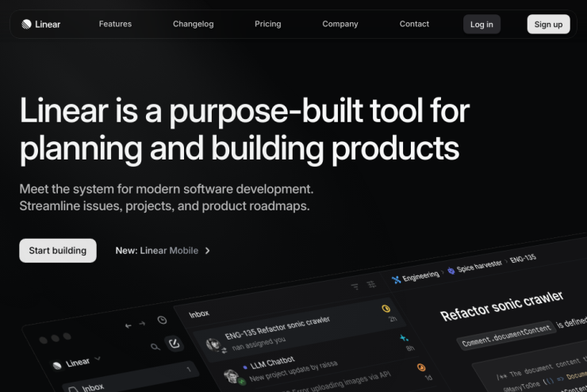Click the orange status icon on the 1d row

coord(421,367)
